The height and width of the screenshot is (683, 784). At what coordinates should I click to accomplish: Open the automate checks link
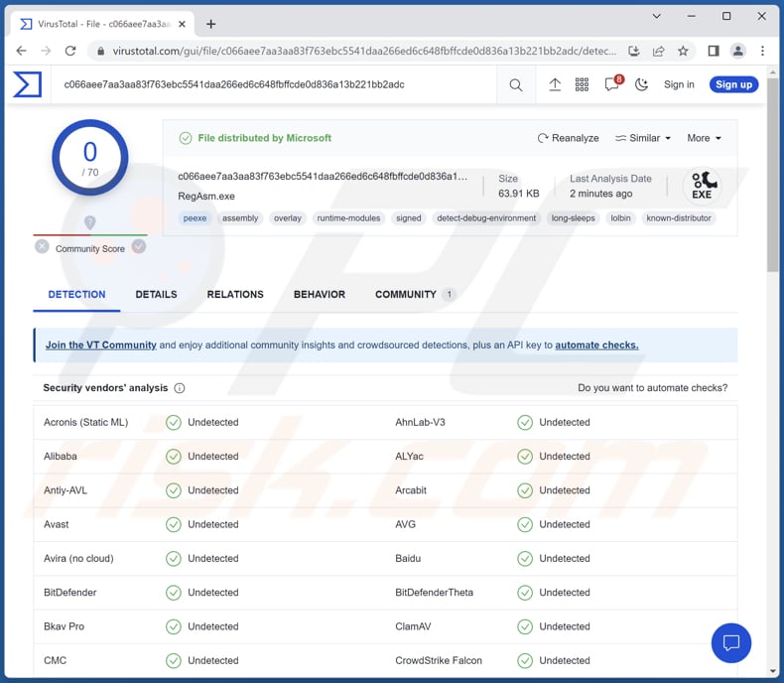tap(596, 345)
